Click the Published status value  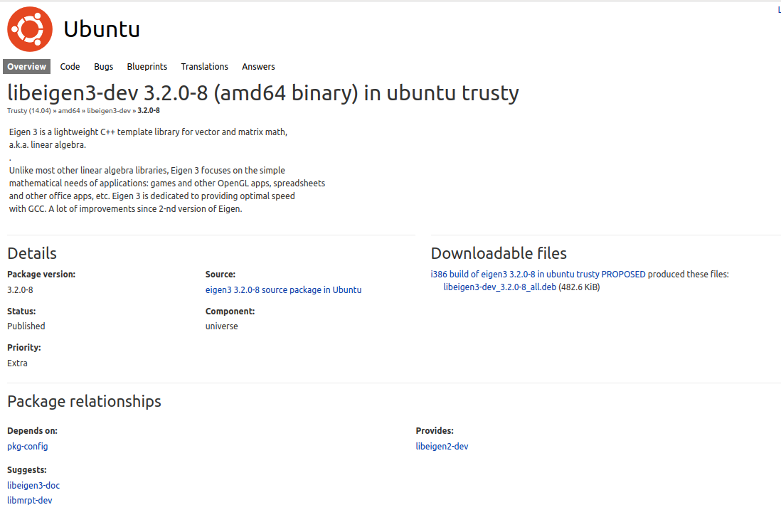[26, 326]
